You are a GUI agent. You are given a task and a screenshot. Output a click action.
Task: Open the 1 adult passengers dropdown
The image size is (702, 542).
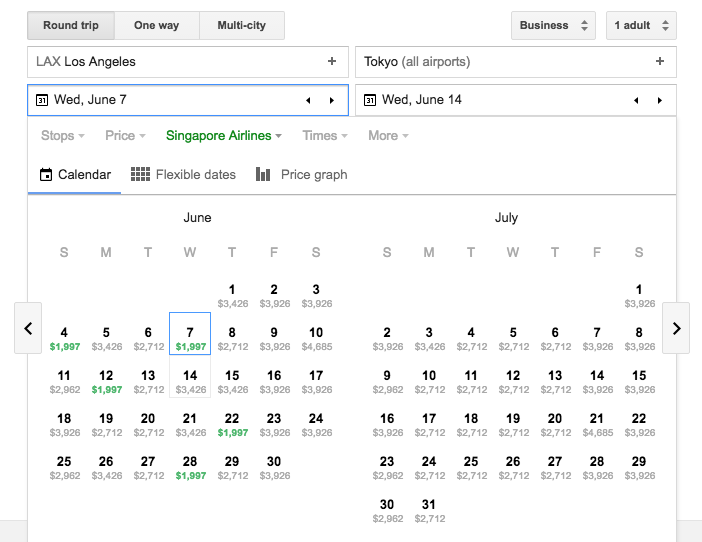pos(641,25)
